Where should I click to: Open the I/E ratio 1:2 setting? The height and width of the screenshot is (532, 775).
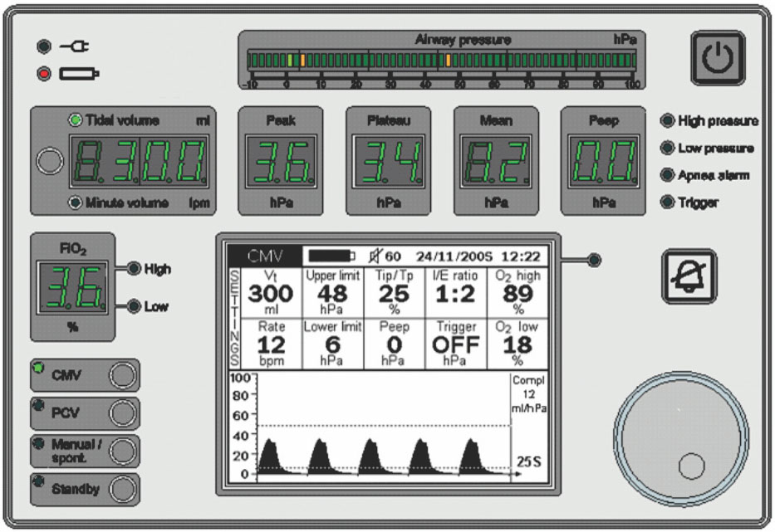click(456, 291)
